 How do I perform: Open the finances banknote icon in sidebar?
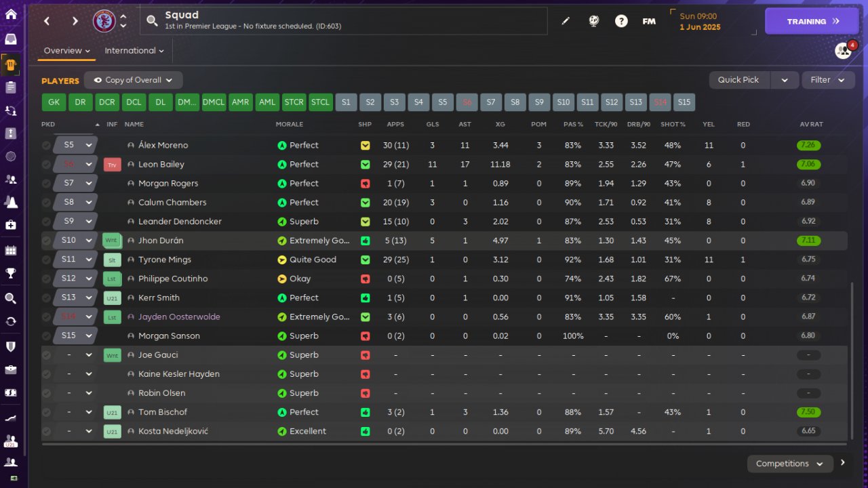[11, 392]
